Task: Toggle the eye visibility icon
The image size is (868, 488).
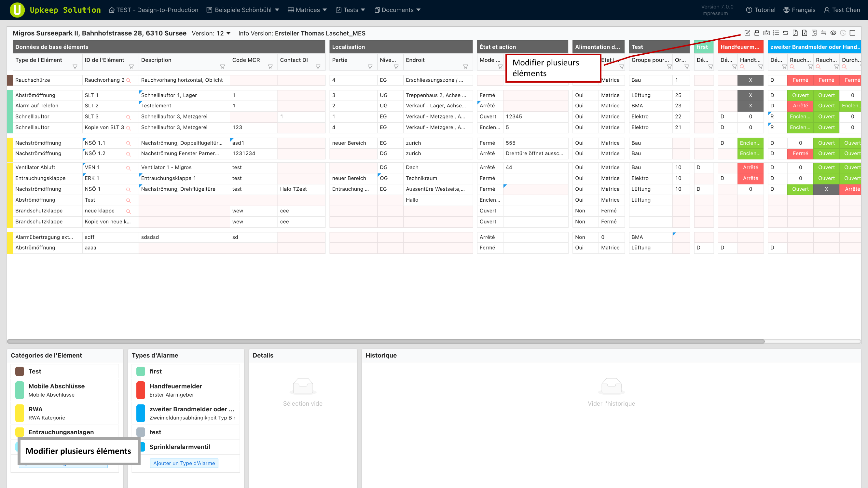Action: 833,33
